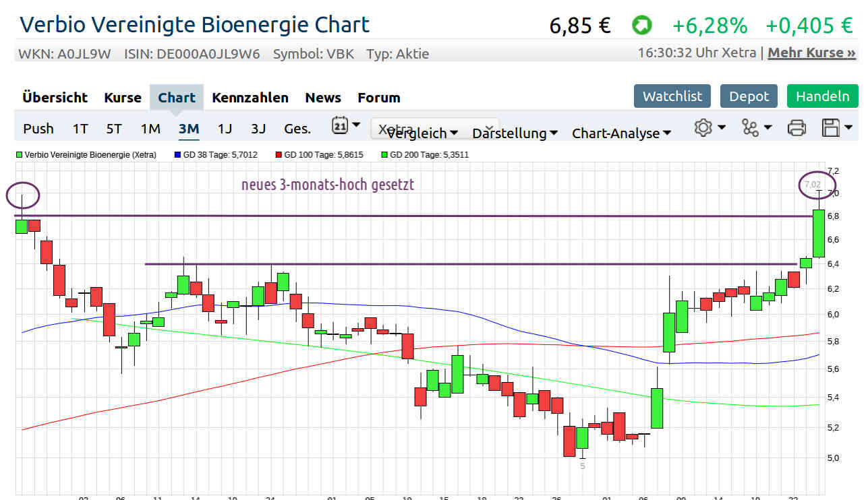Open the Chart-Analyse dropdown
Viewport: 868px width, 500px height.
pyautogui.click(x=621, y=133)
